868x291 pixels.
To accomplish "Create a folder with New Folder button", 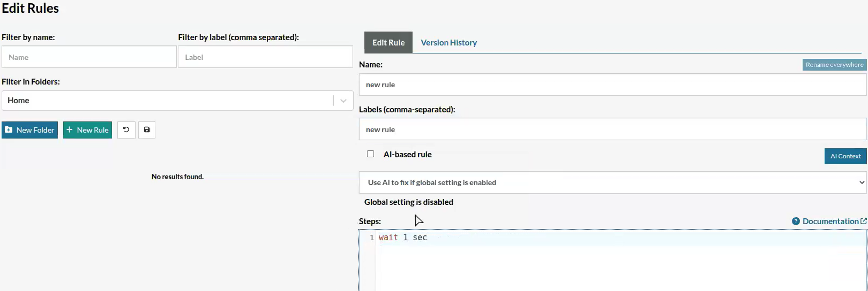I will tap(29, 130).
